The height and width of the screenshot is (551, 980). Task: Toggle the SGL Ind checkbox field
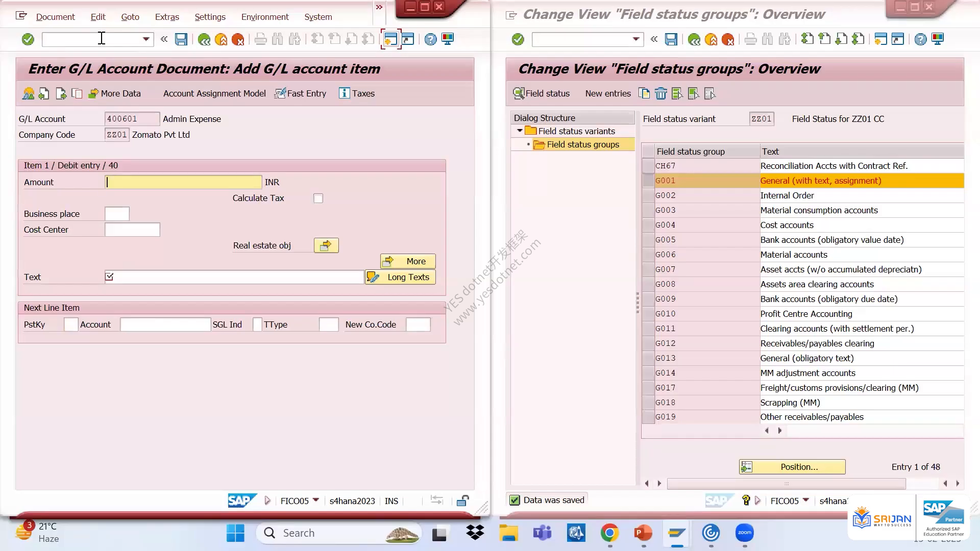pos(257,324)
